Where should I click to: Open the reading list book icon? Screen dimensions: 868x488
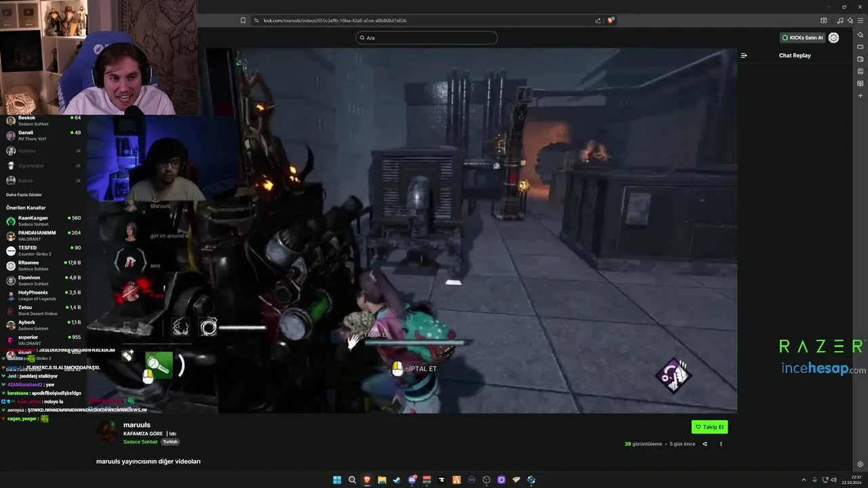click(x=860, y=83)
